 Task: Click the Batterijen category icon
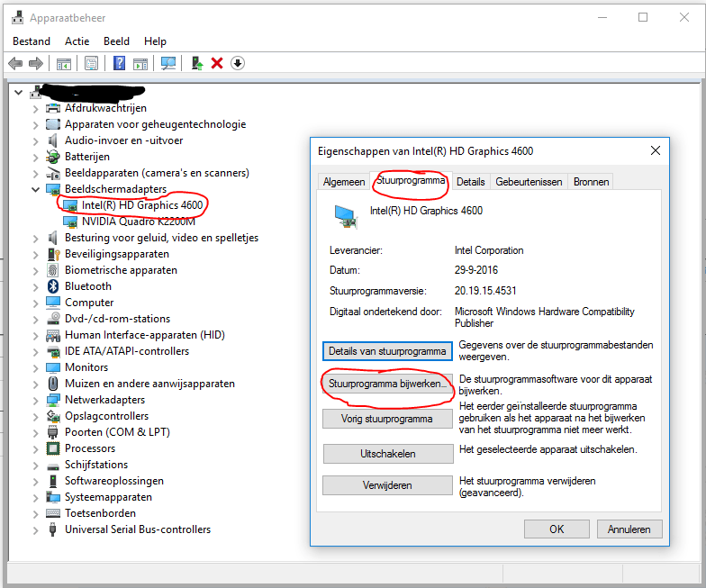pos(53,157)
